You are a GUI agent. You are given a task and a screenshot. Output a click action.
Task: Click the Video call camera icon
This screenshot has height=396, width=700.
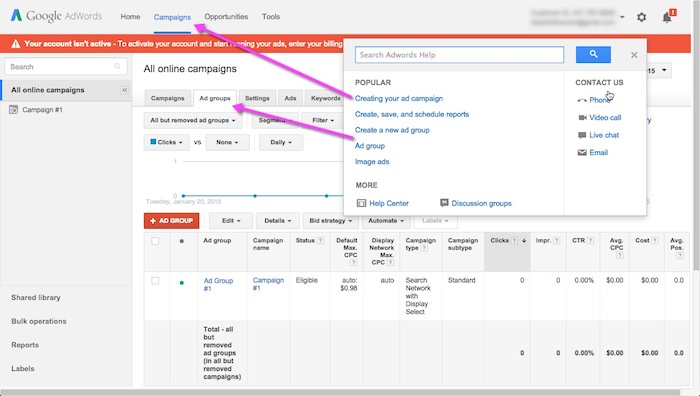pos(582,117)
